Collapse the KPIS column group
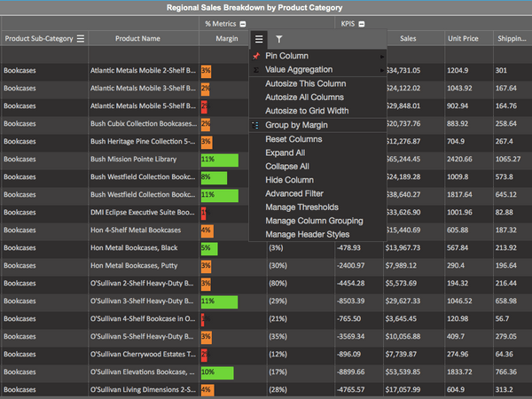The width and height of the screenshot is (532, 399). pos(362,24)
